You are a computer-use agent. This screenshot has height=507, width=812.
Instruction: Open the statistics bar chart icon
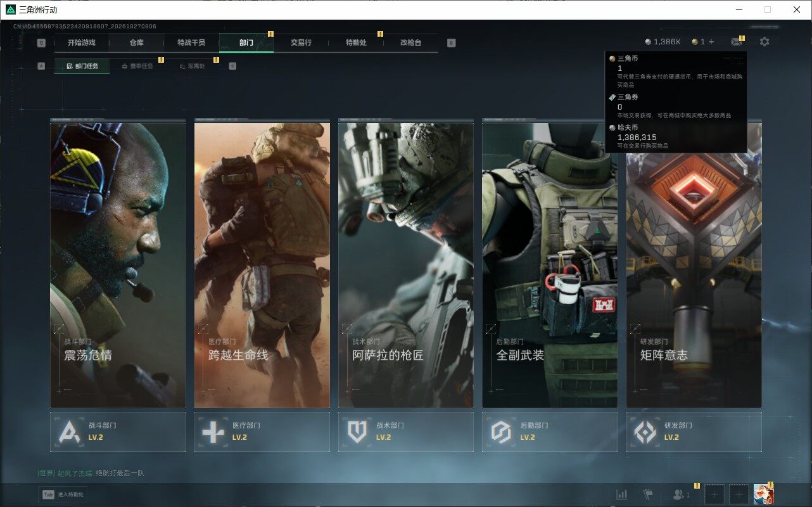click(622, 494)
